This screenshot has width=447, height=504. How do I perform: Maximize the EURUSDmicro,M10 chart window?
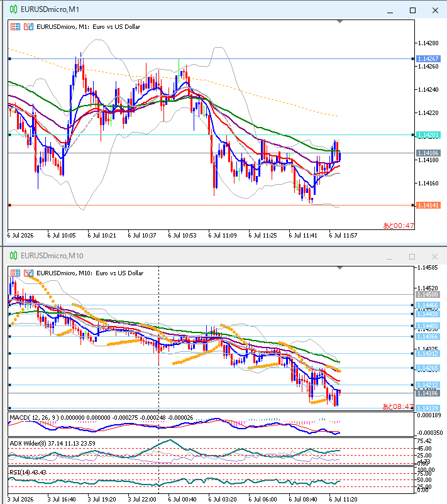[x=412, y=256]
